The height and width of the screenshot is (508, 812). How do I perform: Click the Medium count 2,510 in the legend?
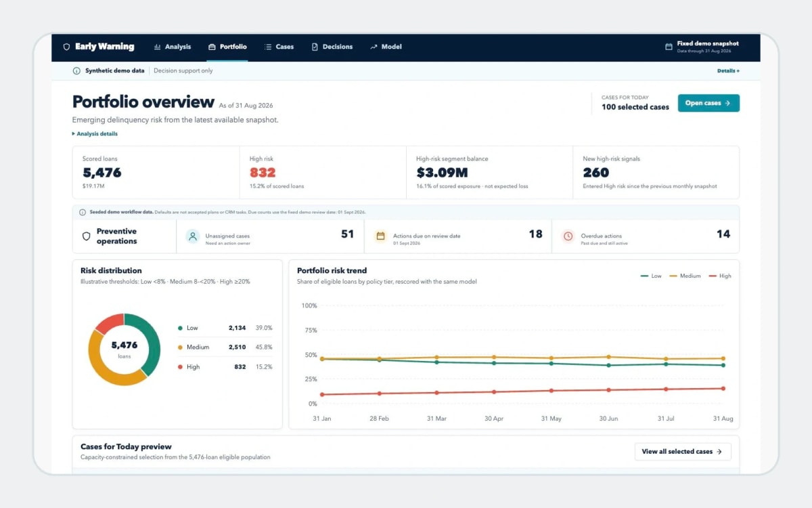pyautogui.click(x=237, y=347)
